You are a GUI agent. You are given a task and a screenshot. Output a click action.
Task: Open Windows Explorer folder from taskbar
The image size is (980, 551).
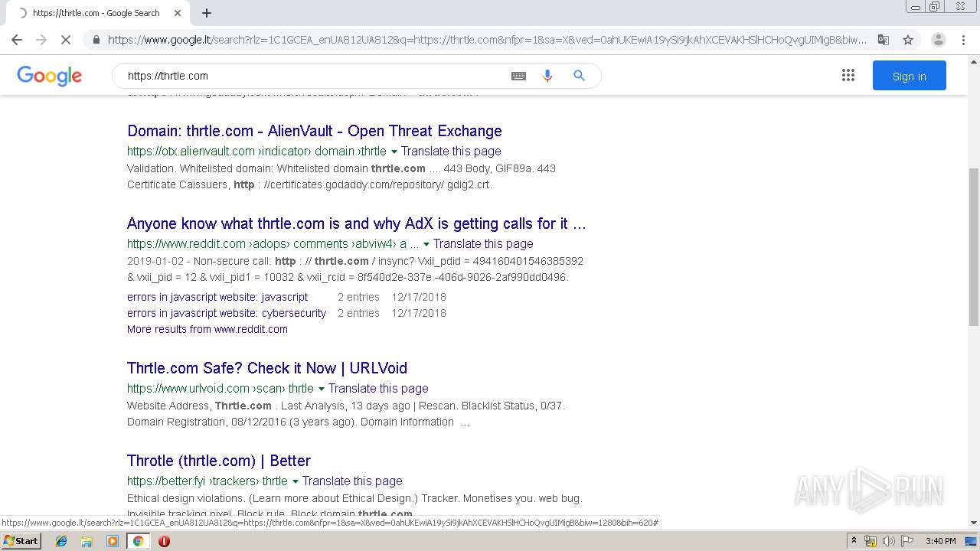[87, 541]
